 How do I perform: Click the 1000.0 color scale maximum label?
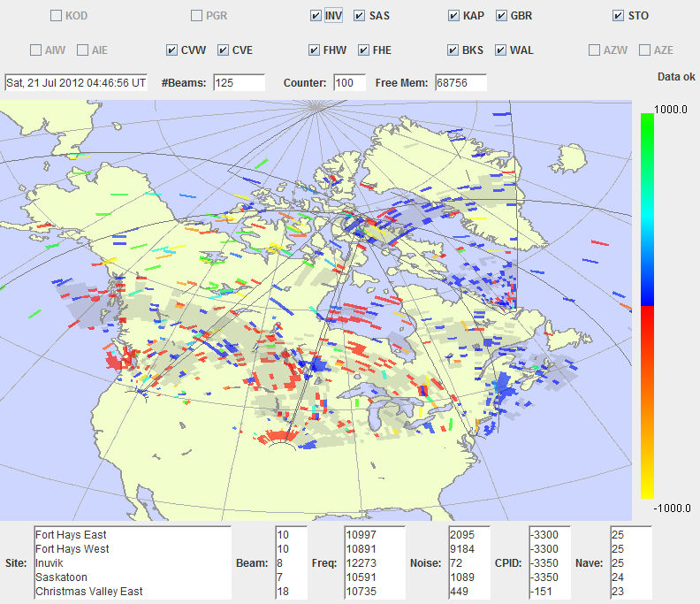point(671,110)
